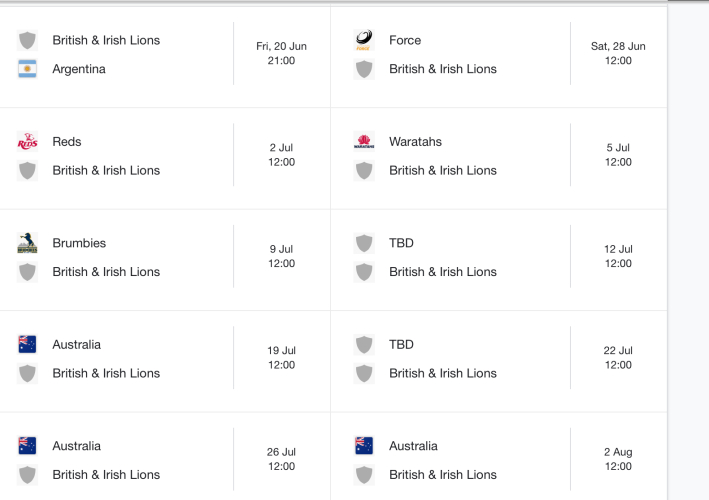Click the Argentina flag icon

tap(27, 69)
